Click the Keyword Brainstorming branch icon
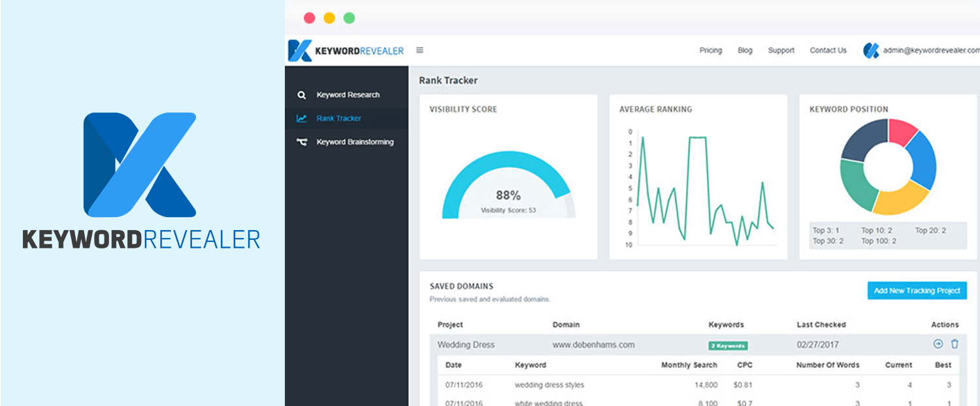 click(301, 142)
